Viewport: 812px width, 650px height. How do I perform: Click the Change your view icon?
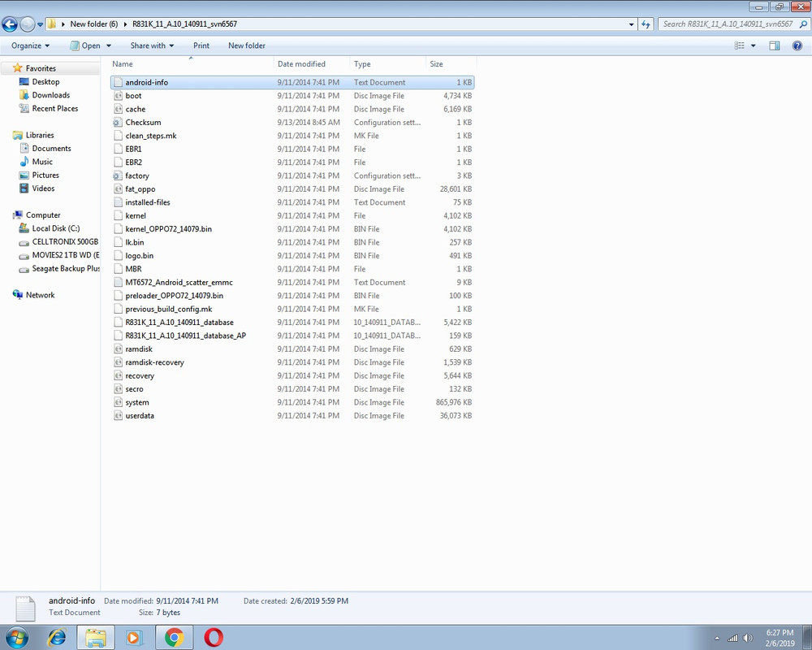pos(740,45)
